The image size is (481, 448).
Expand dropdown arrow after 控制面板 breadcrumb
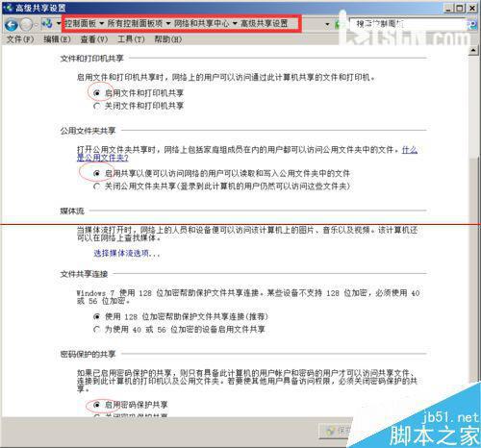point(102,23)
